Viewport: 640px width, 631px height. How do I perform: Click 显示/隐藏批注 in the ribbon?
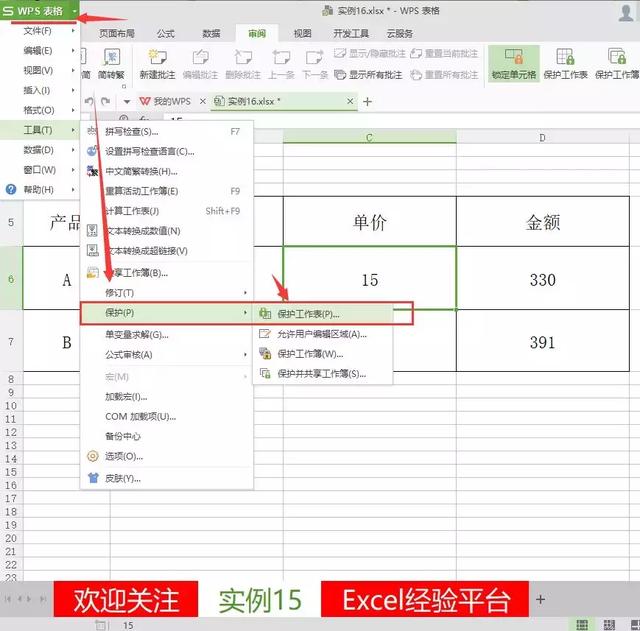370,53
